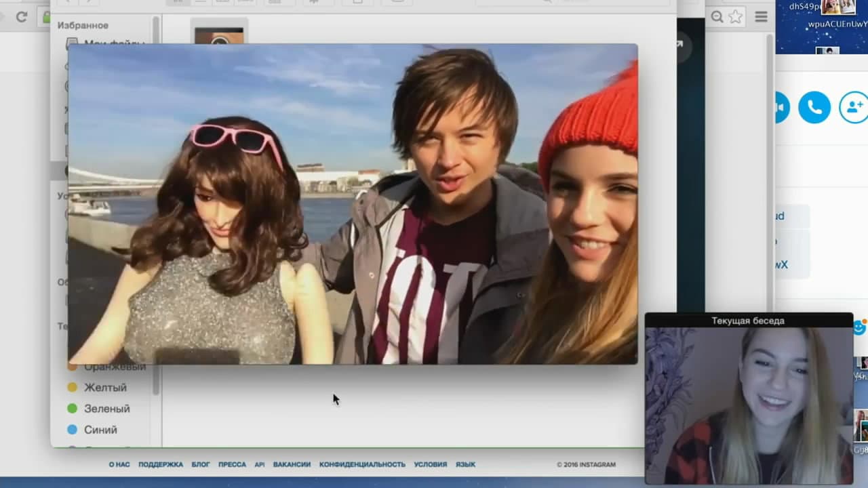Open the КОНФИДЕНЦИАЛЬНОСТЬ footer link
This screenshot has height=488, width=868.
coord(362,465)
